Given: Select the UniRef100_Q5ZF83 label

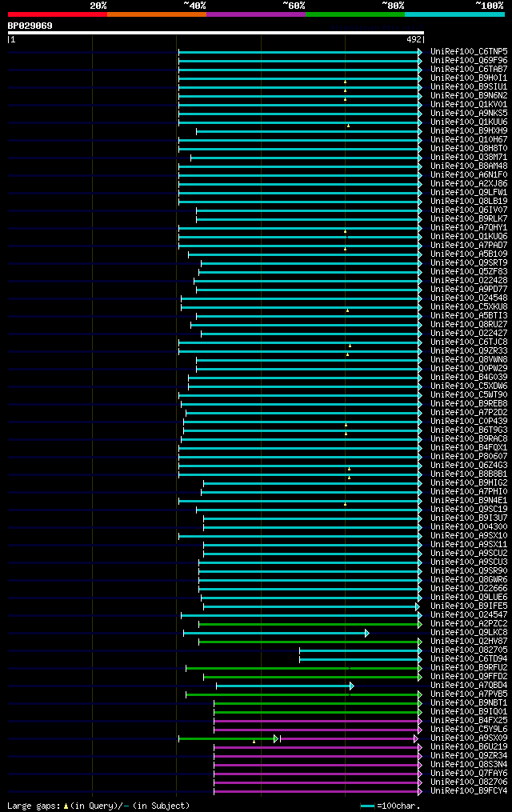Looking at the screenshot, I should (469, 272).
